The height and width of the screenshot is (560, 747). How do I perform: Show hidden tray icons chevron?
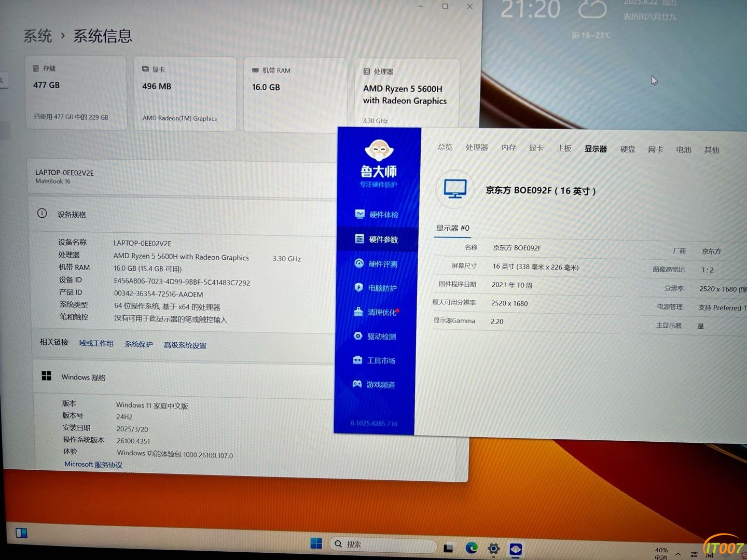677,554
